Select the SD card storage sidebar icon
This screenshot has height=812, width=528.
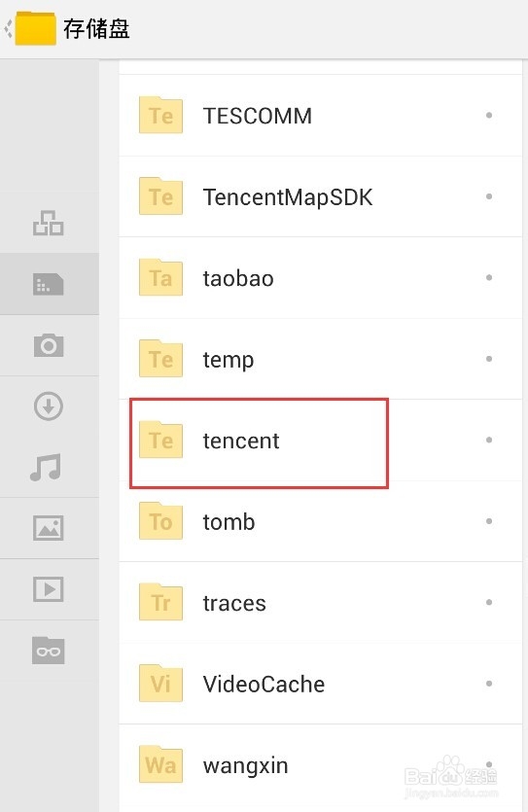(x=49, y=284)
